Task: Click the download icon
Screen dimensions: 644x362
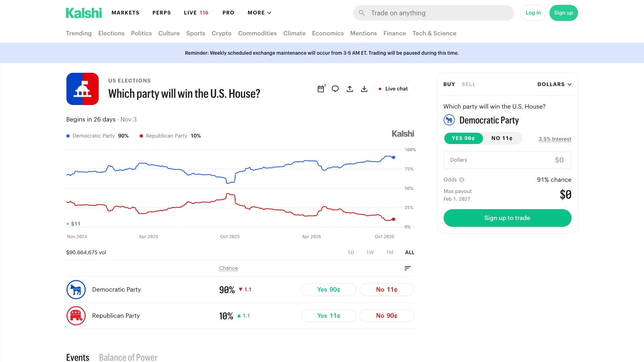Action: (x=364, y=89)
